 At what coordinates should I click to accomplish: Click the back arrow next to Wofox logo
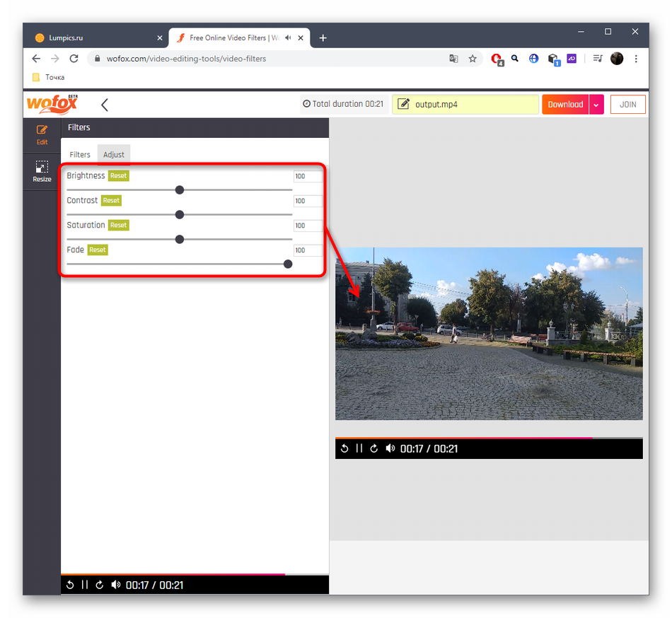coord(105,105)
